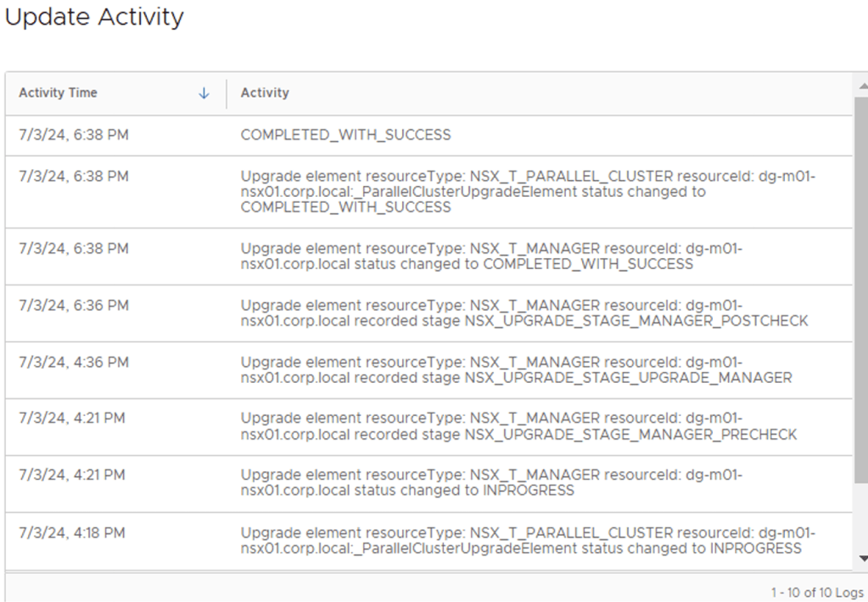Select the Activity column header
The image size is (868, 602).
[265, 93]
